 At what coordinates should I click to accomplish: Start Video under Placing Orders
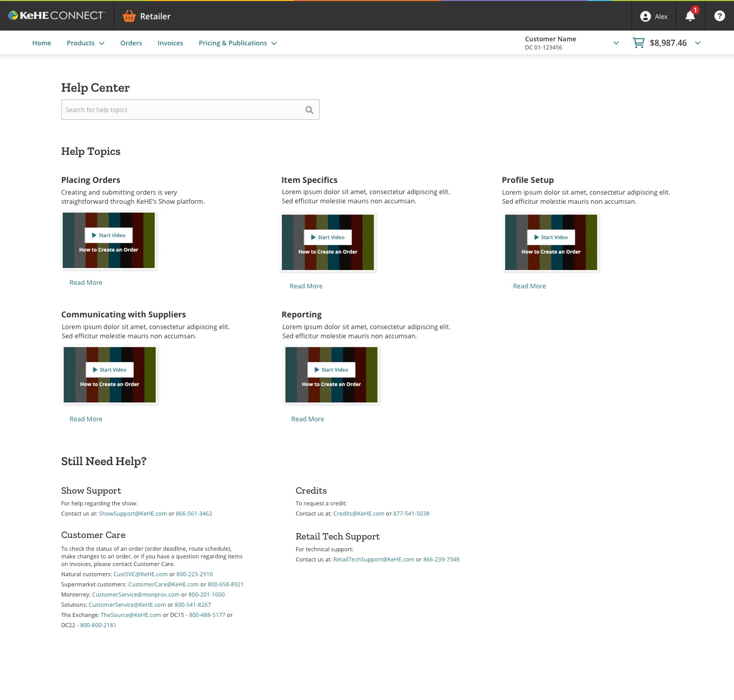point(109,235)
